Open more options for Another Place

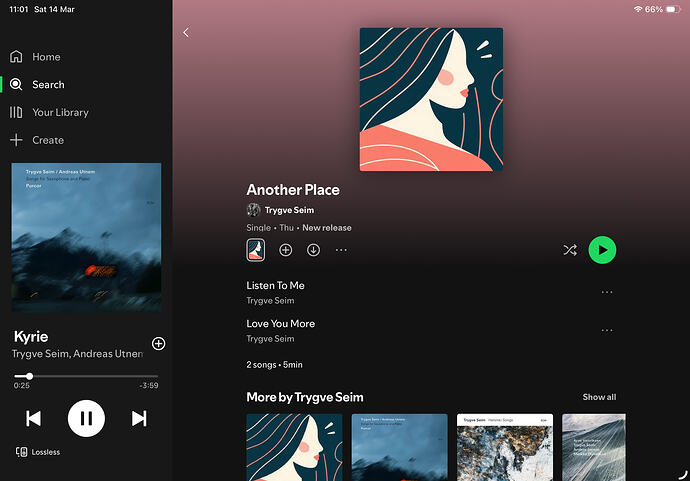[341, 250]
